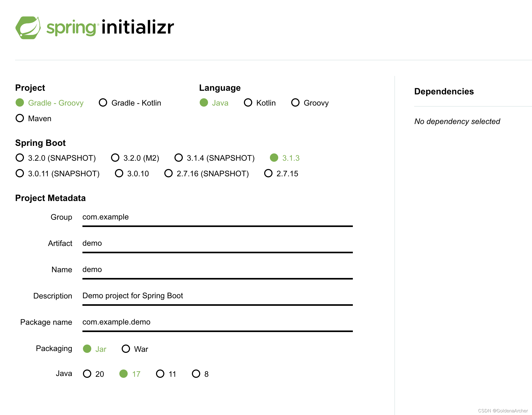Image resolution: width=532 pixels, height=415 pixels.
Task: Click the Package name label
Action: point(46,322)
